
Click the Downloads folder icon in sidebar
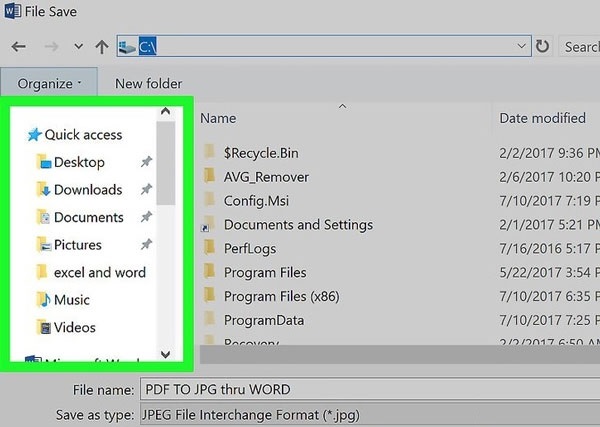43,190
